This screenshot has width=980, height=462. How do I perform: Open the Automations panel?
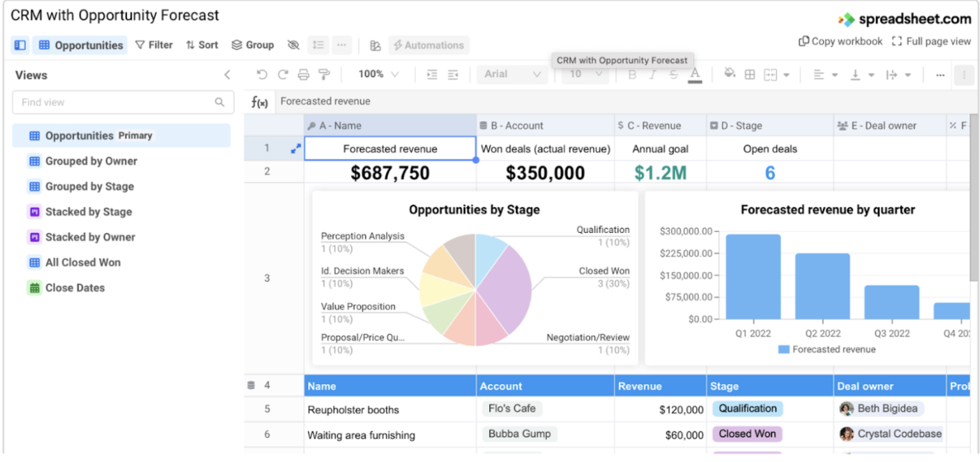[429, 45]
